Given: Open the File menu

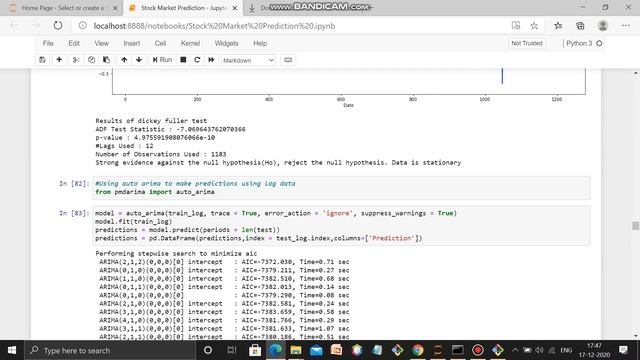Looking at the screenshot, I should pos(48,43).
